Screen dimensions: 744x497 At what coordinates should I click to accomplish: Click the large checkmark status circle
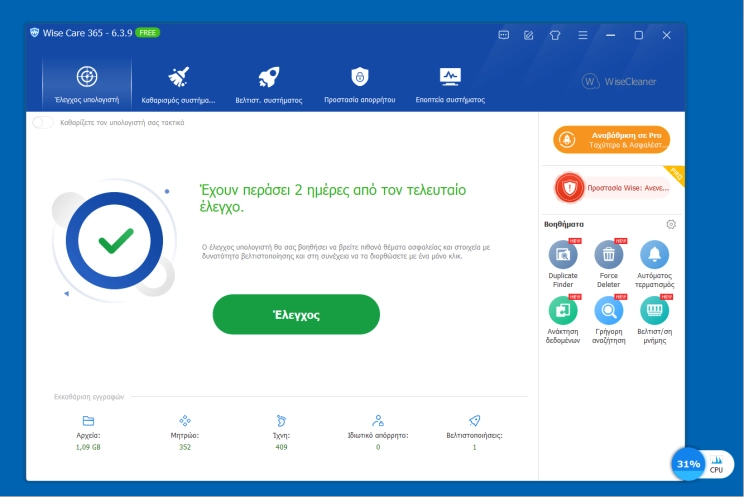coord(114,241)
